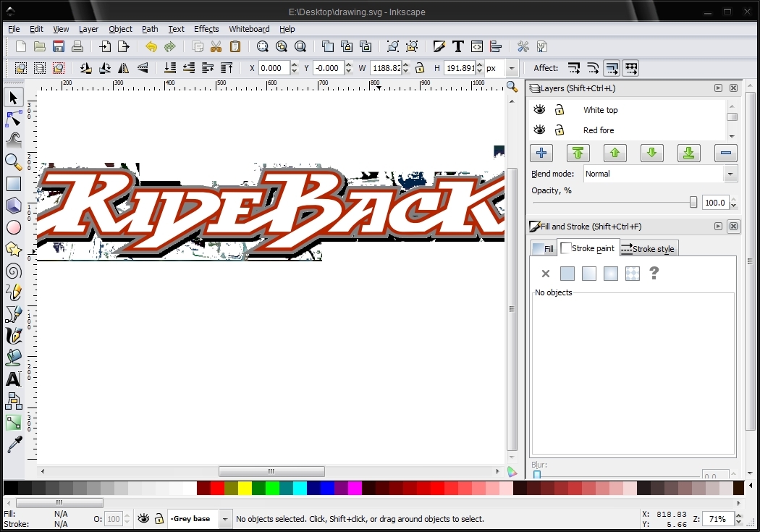Image resolution: width=760 pixels, height=532 pixels.
Task: Choose the Color dropper tool
Action: 14,444
